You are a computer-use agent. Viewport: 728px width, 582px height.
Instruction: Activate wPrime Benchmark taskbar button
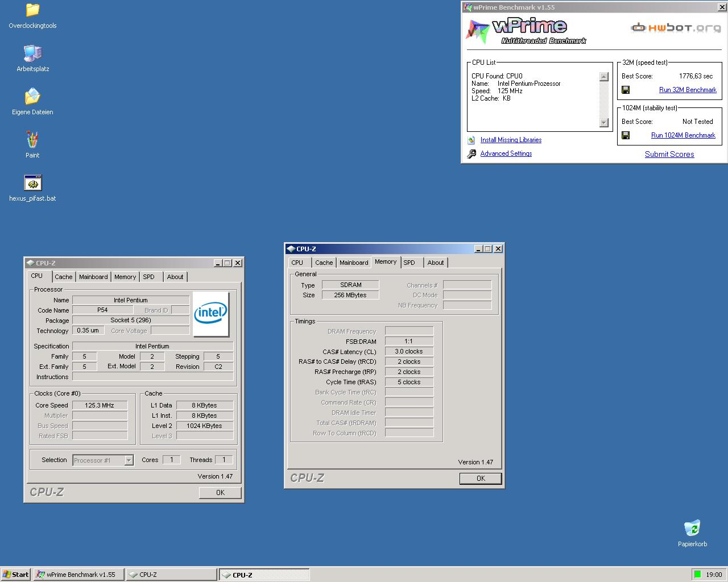coord(78,575)
